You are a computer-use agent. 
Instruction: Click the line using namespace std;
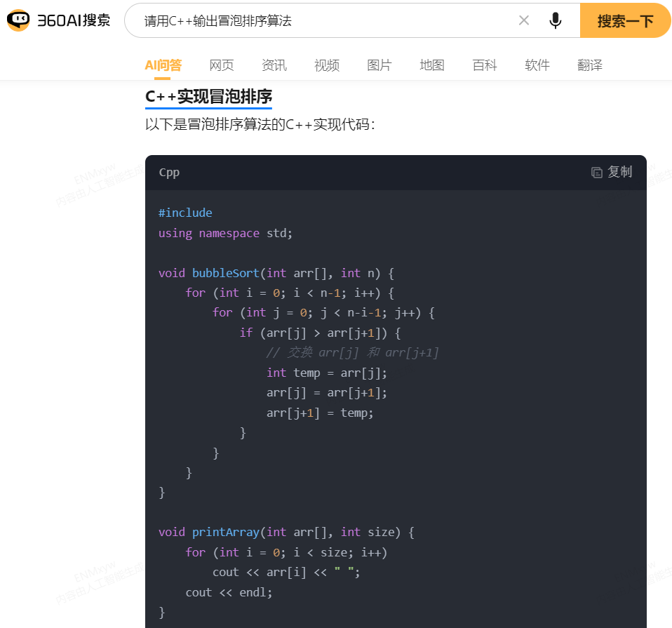pos(225,233)
